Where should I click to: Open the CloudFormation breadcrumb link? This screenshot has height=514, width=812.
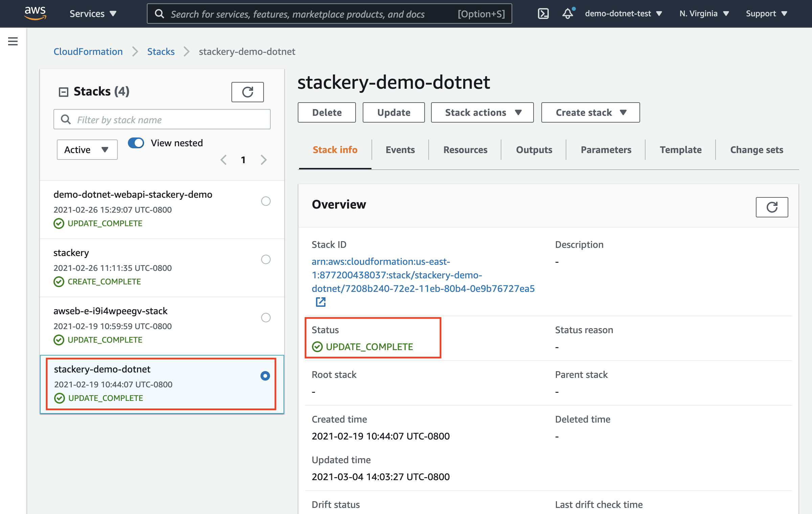pos(88,51)
